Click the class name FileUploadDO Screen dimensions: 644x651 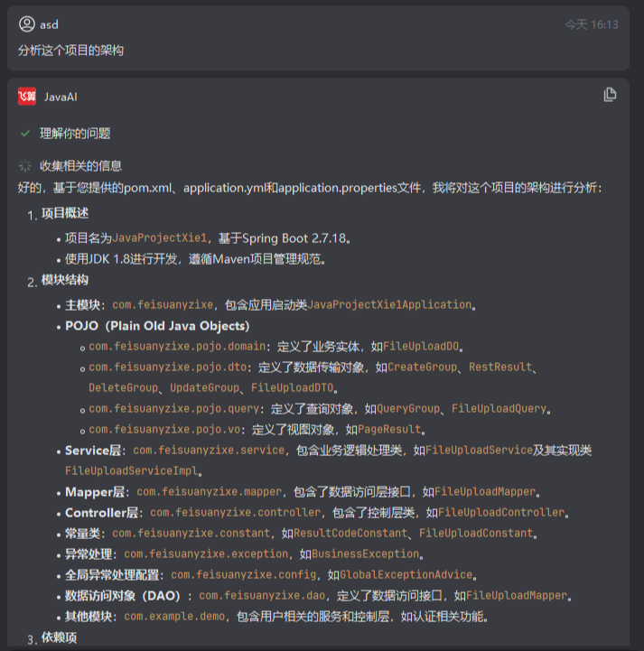tap(421, 346)
